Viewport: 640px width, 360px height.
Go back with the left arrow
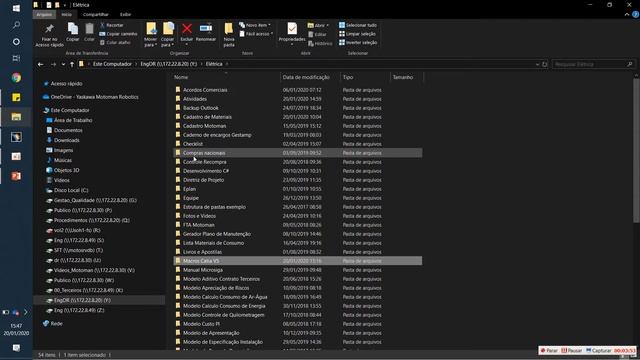pyautogui.click(x=40, y=64)
